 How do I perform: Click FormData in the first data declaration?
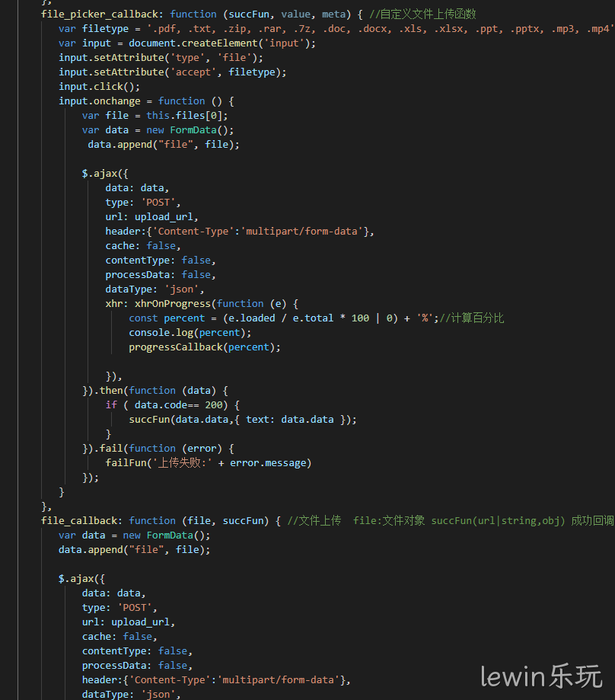tap(193, 130)
